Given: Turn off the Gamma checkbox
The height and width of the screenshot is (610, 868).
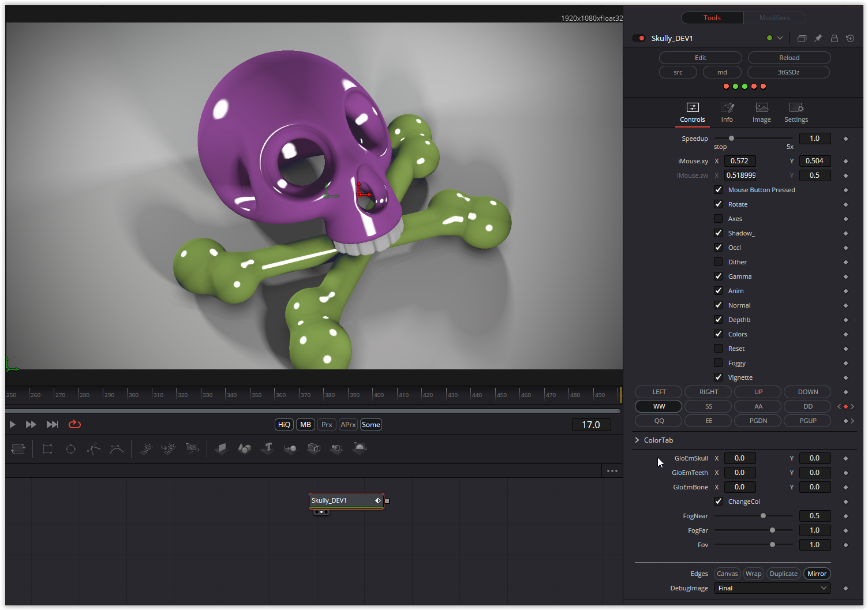Looking at the screenshot, I should (718, 276).
